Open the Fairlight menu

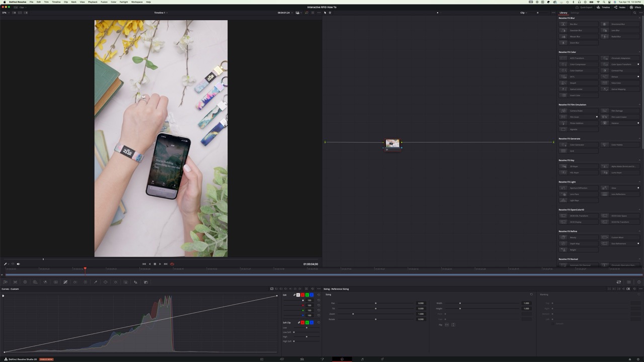click(124, 2)
